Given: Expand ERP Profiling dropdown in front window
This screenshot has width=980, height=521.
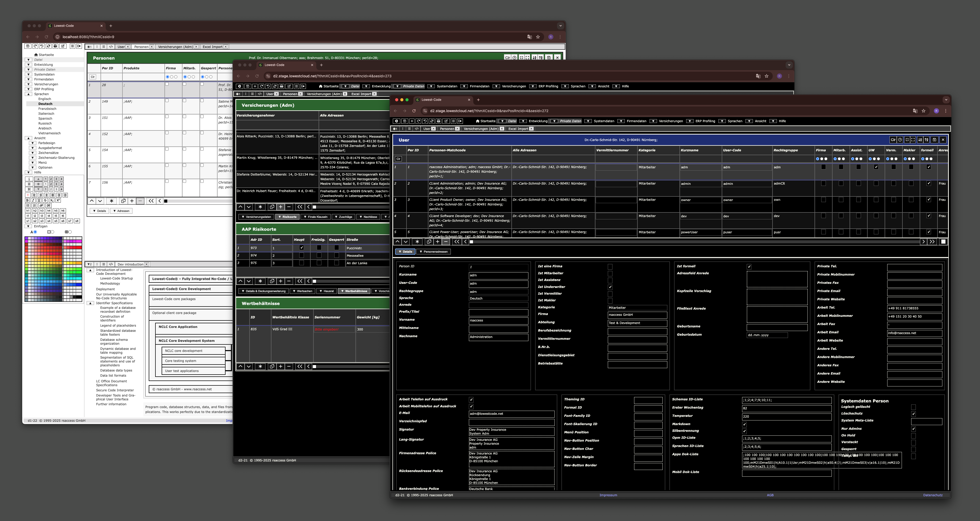Looking at the screenshot, I should coord(690,121).
